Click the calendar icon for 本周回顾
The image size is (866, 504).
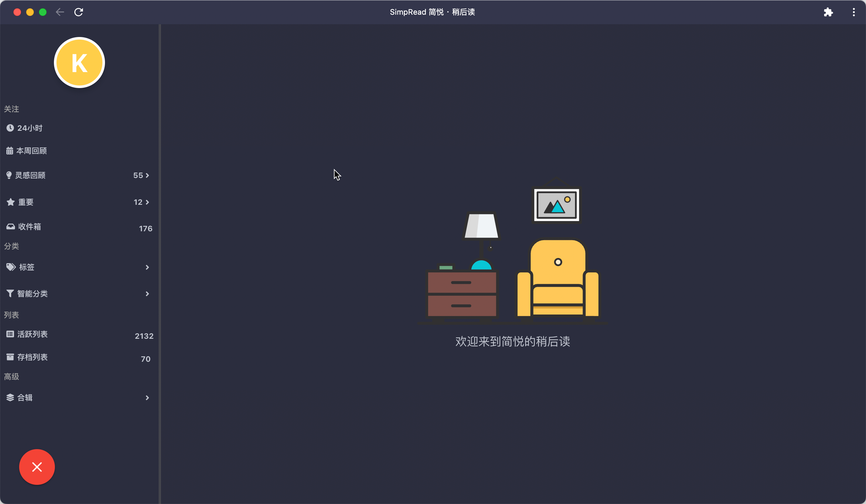[10, 151]
